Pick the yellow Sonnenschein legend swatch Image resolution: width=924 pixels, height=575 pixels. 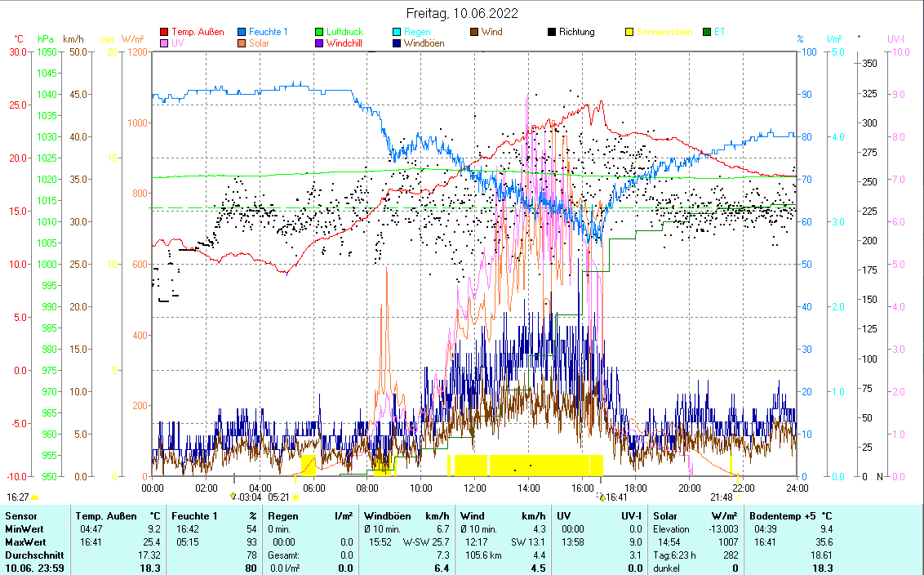[x=629, y=32]
